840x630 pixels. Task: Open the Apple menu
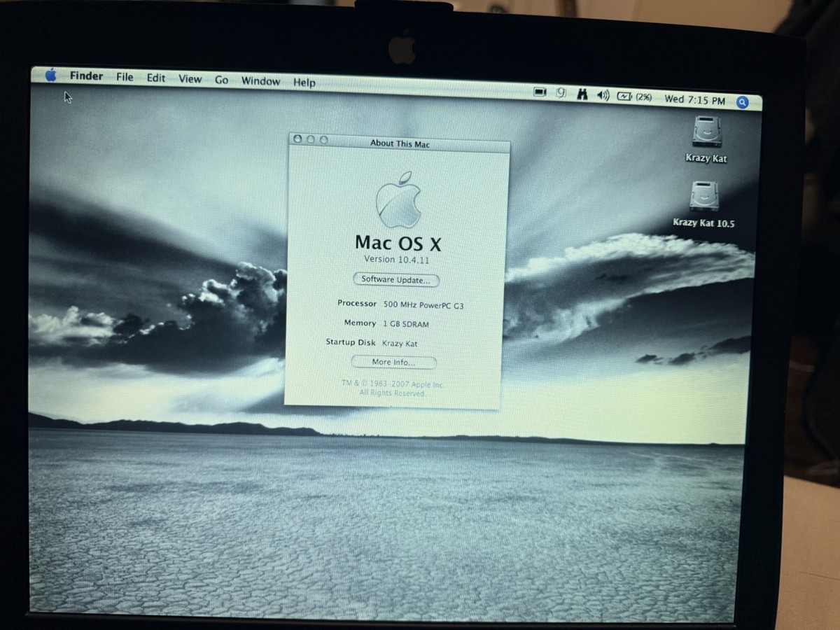tap(50, 75)
